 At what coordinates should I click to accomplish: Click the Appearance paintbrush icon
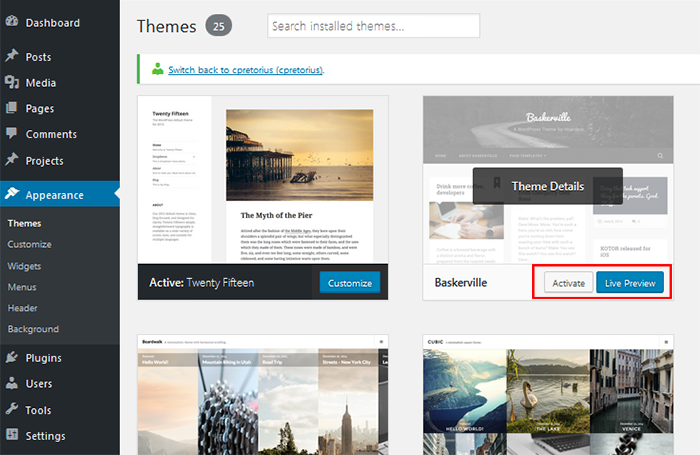pos(12,194)
